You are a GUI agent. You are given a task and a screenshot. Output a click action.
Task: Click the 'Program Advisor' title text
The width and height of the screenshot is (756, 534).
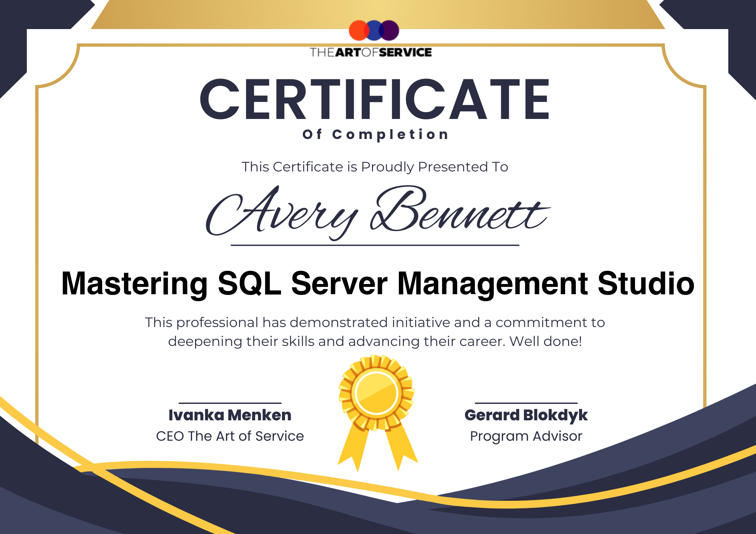click(x=526, y=436)
